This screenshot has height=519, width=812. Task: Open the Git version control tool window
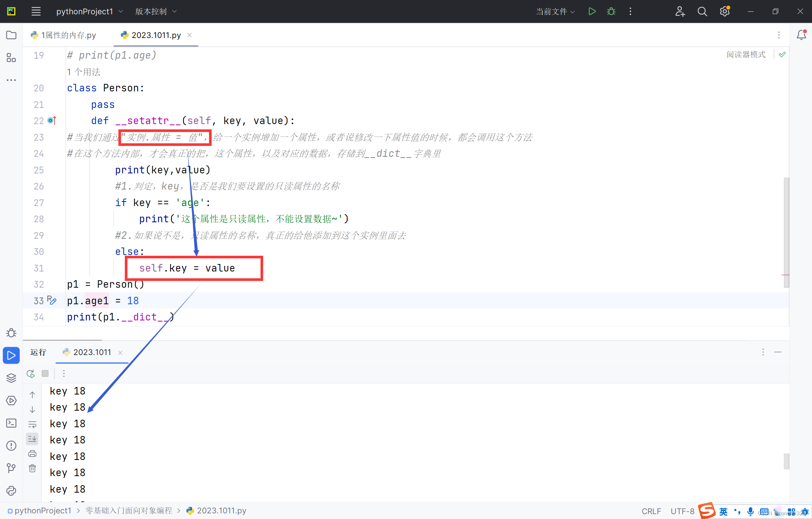11,468
